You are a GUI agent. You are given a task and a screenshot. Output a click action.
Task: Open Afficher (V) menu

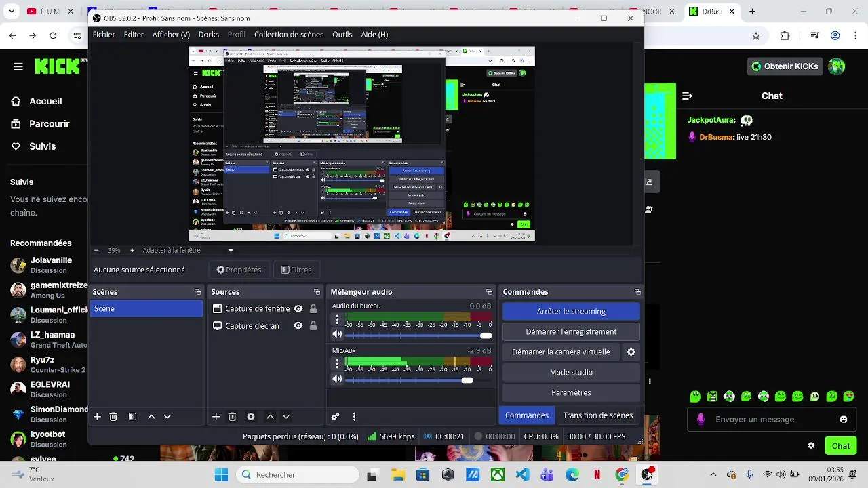click(171, 35)
